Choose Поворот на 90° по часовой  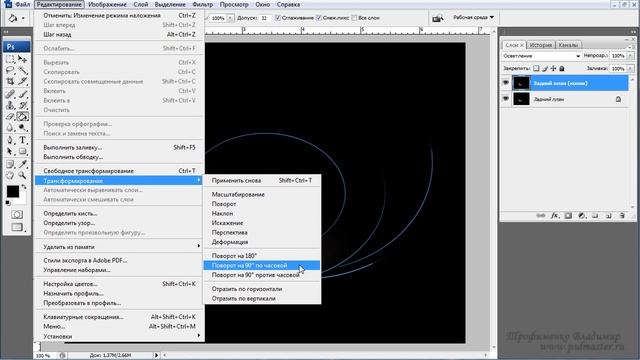point(262,266)
